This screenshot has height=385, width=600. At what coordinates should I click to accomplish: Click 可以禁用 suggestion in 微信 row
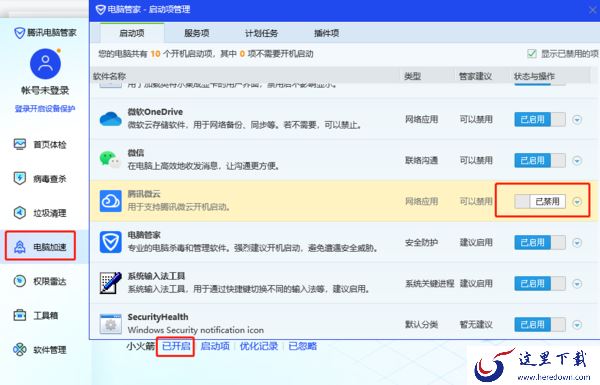point(476,160)
